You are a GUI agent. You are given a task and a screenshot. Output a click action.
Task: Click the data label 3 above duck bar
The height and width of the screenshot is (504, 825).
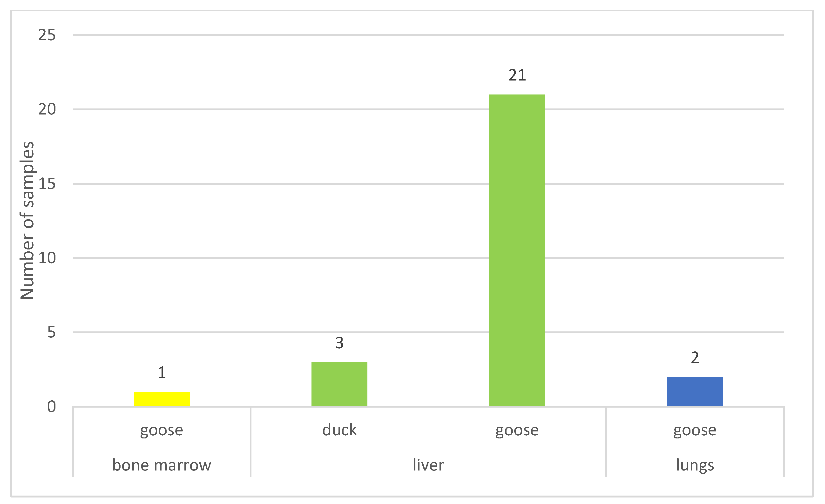[339, 343]
